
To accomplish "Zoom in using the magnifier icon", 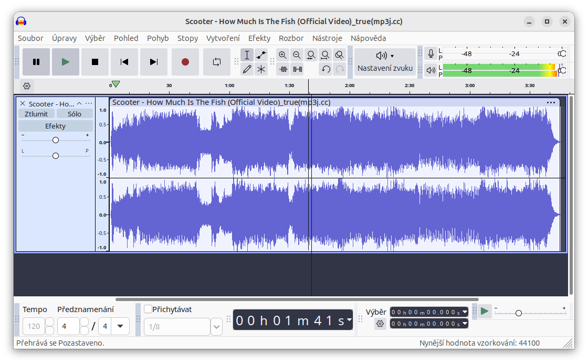I will tap(283, 55).
